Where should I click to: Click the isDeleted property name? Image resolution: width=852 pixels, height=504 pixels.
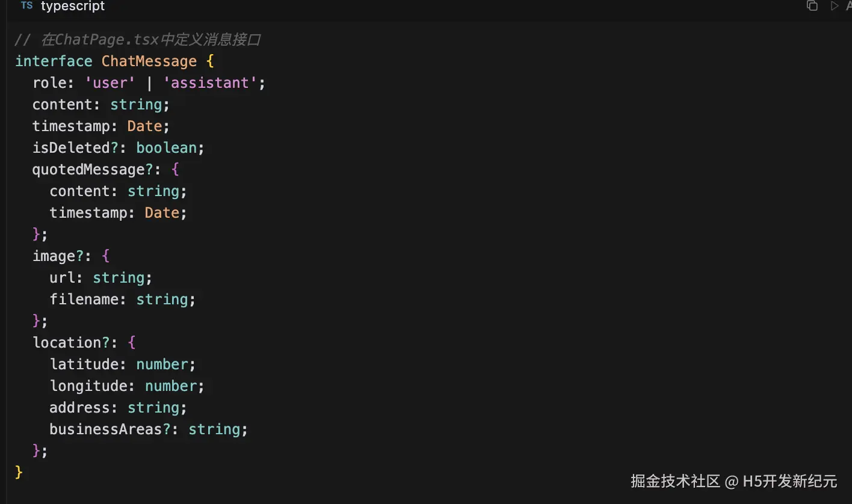coord(71,148)
